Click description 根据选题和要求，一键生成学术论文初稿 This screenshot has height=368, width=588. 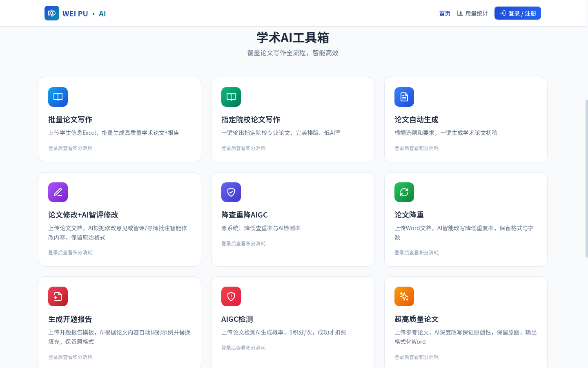point(446,132)
